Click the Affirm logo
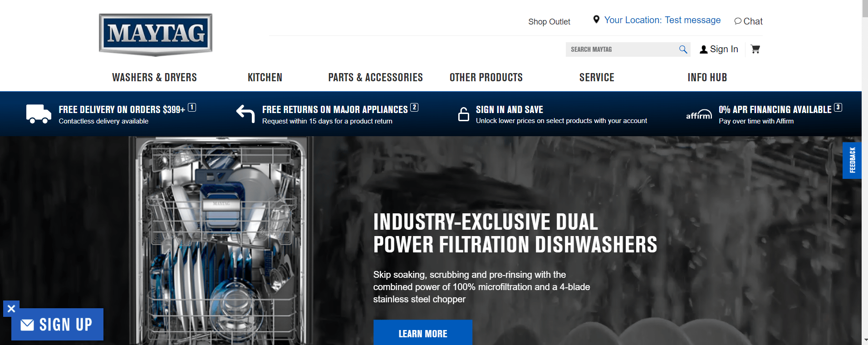The image size is (868, 345). (x=699, y=114)
